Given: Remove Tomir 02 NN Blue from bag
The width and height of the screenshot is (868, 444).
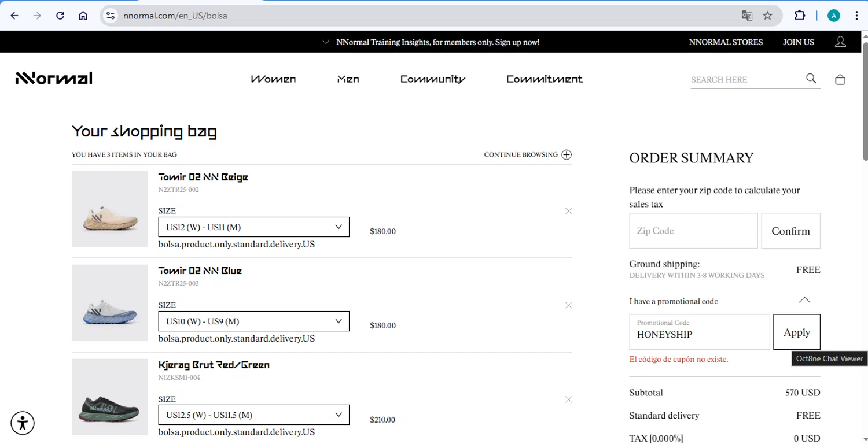Looking at the screenshot, I should 569,305.
